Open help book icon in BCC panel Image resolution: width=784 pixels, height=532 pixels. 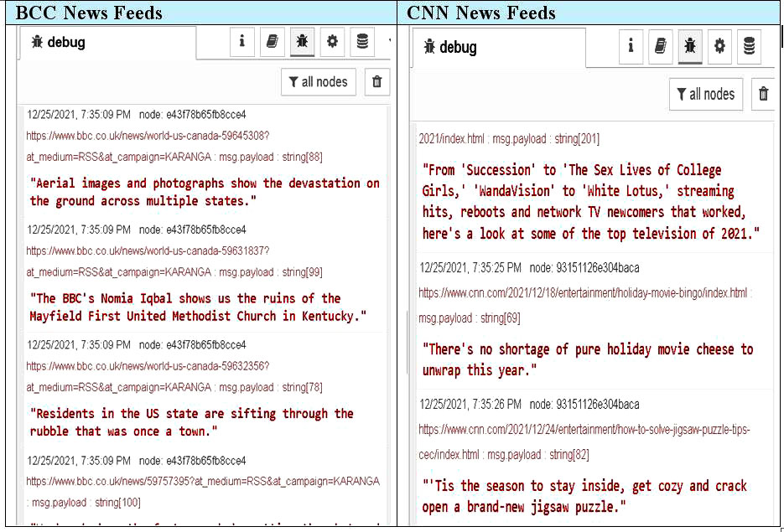[272, 41]
